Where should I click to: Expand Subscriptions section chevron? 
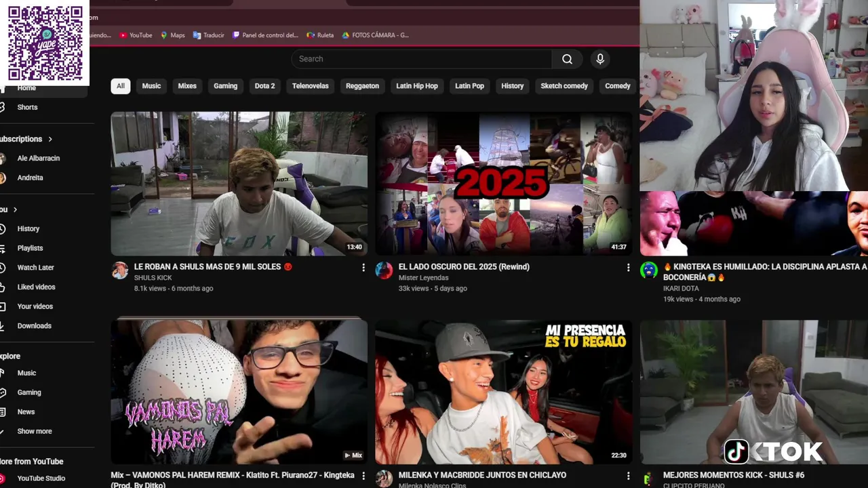(50, 139)
